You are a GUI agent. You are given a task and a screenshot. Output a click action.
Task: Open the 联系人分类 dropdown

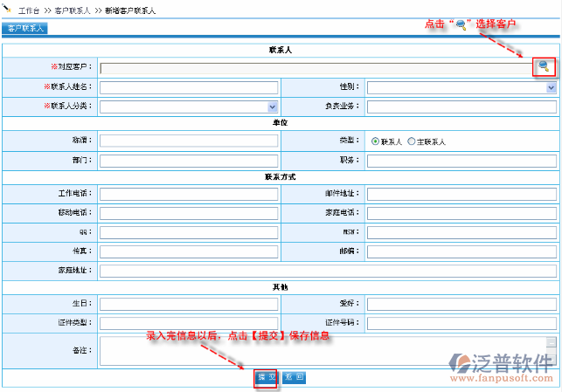273,107
